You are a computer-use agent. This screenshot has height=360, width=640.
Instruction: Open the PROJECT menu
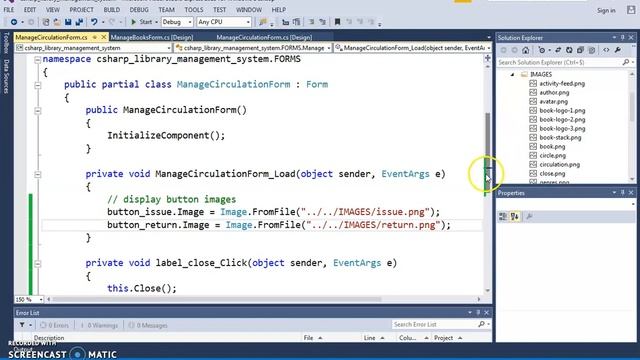[81, 9]
